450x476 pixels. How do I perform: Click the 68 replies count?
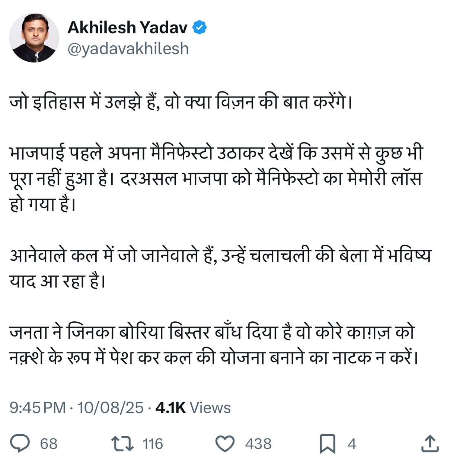click(x=49, y=444)
